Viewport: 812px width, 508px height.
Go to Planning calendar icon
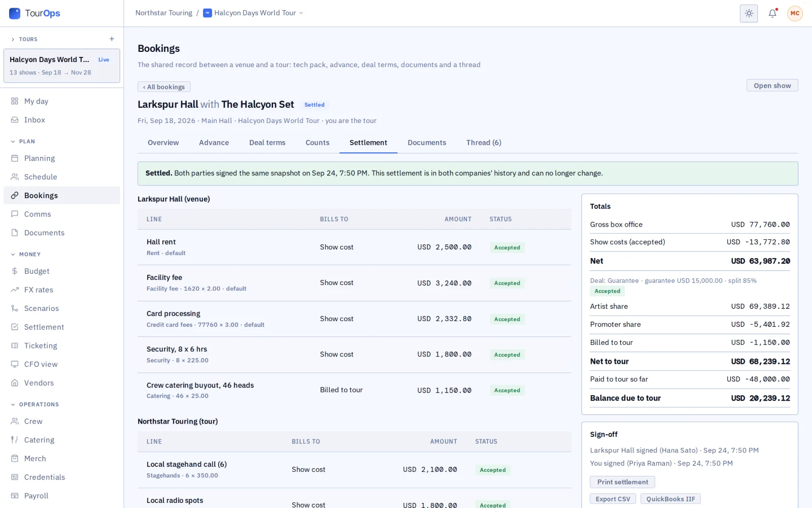(x=15, y=158)
